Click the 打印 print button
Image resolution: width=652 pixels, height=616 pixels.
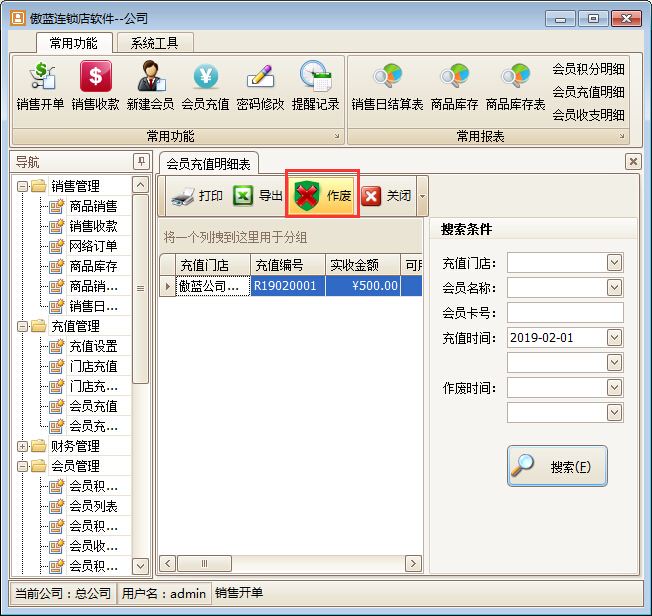click(x=197, y=196)
